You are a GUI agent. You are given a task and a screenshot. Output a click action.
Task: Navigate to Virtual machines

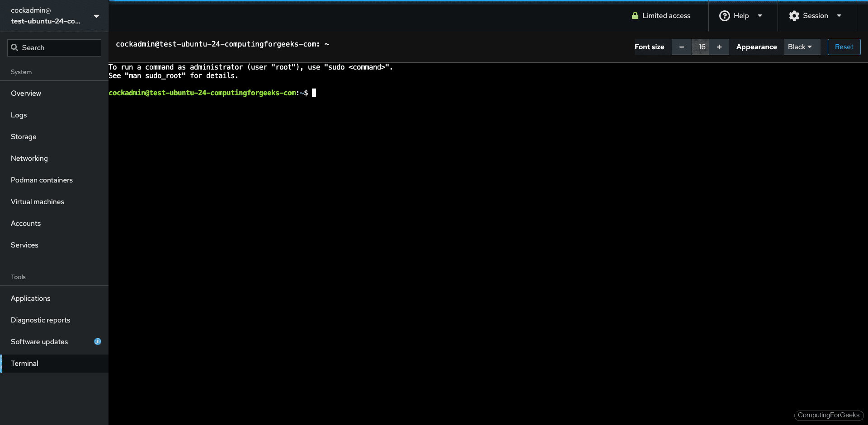click(37, 201)
